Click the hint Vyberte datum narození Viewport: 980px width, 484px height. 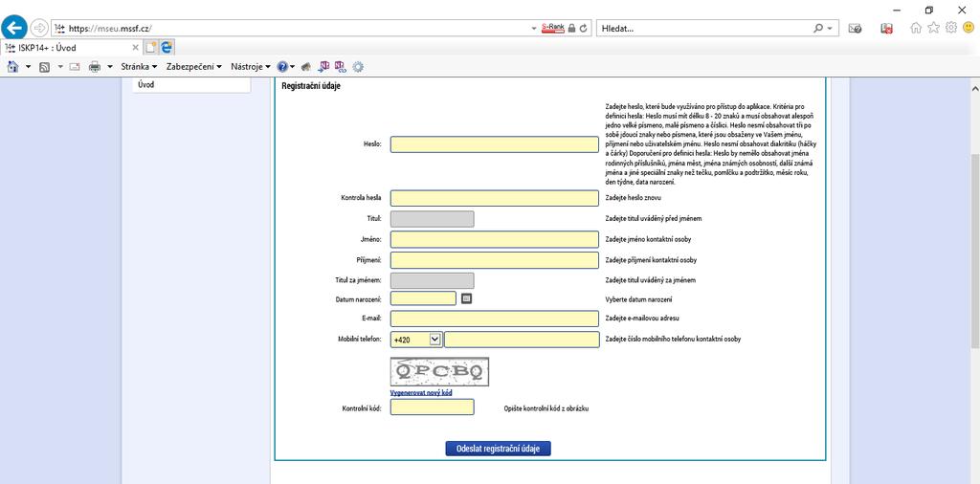pyautogui.click(x=638, y=299)
